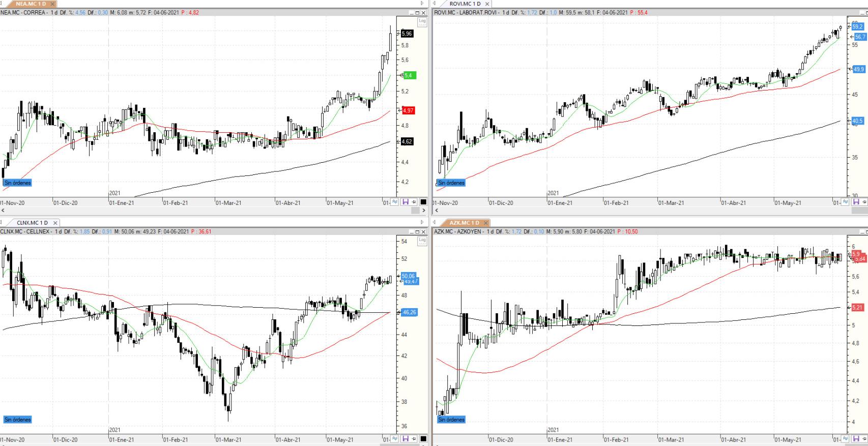This screenshot has width=868, height=446.
Task: Click the 'Sin órdenes' button in the AZK.MC chart
Action: [x=451, y=420]
